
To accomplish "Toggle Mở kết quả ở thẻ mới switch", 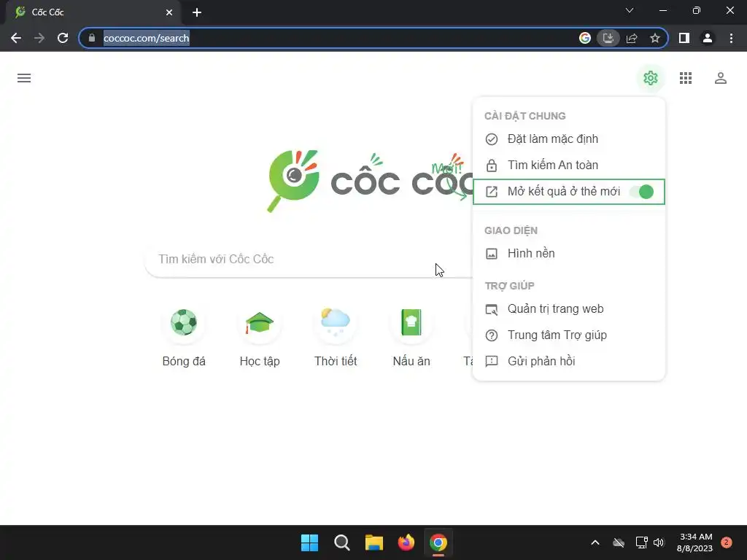I will pyautogui.click(x=641, y=192).
